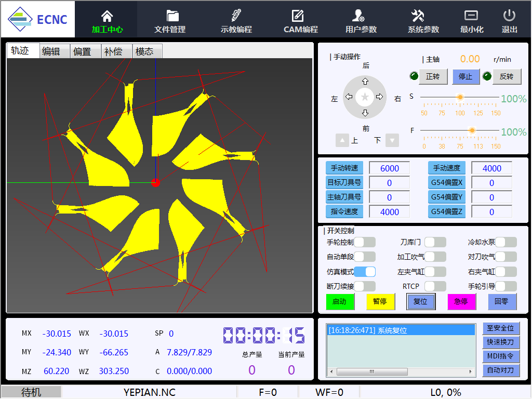The height and width of the screenshot is (399, 532).
Task: Click the 自动对刀 button
Action: [501, 370]
